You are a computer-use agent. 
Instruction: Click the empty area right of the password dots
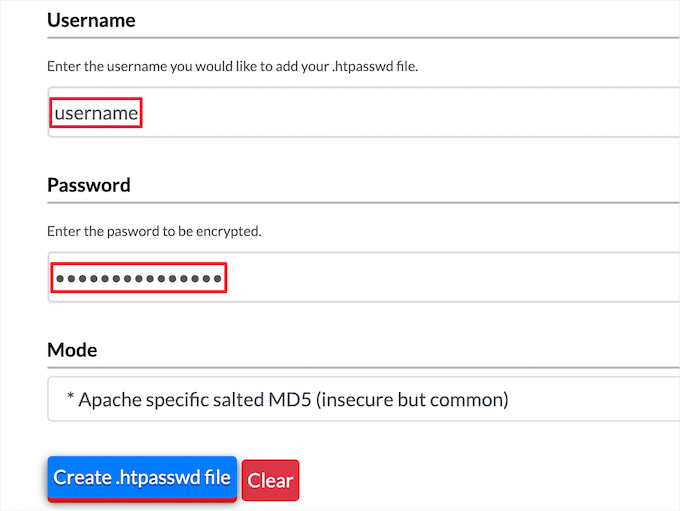point(450,278)
